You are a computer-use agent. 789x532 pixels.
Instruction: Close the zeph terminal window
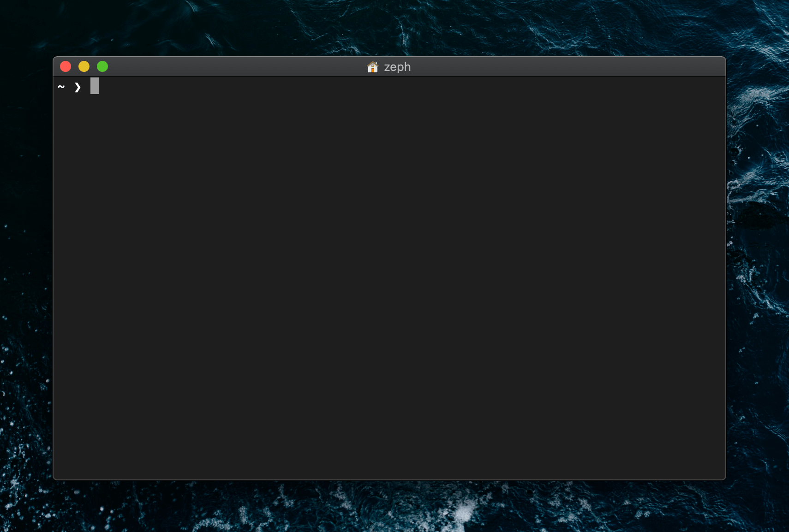click(66, 67)
